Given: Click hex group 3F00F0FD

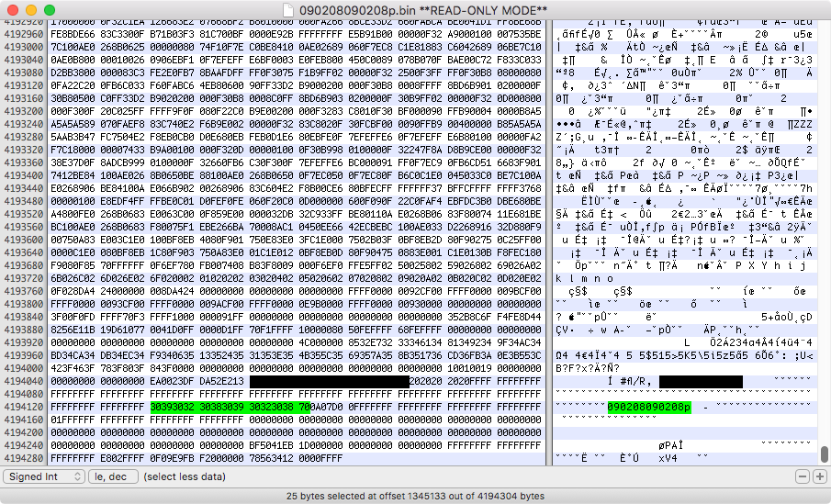Looking at the screenshot, I should (x=73, y=317).
